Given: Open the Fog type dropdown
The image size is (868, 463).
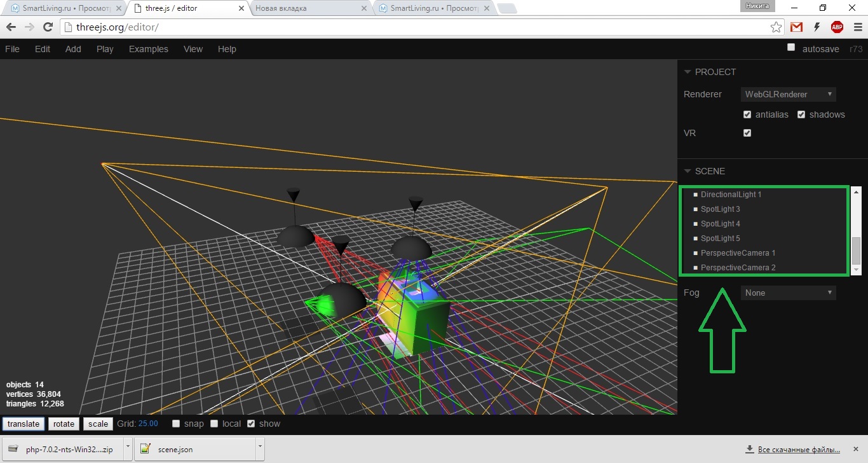Looking at the screenshot, I should tap(788, 293).
